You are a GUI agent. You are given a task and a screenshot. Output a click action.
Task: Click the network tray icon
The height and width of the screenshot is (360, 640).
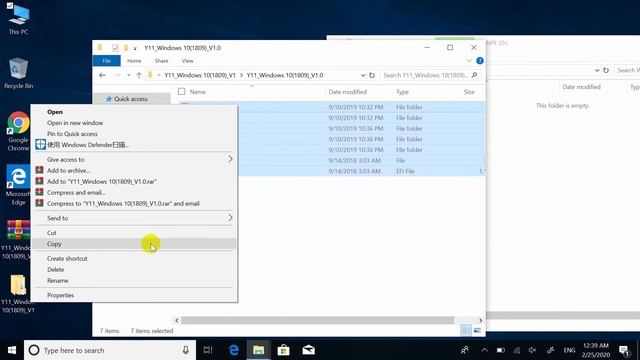tap(517, 350)
